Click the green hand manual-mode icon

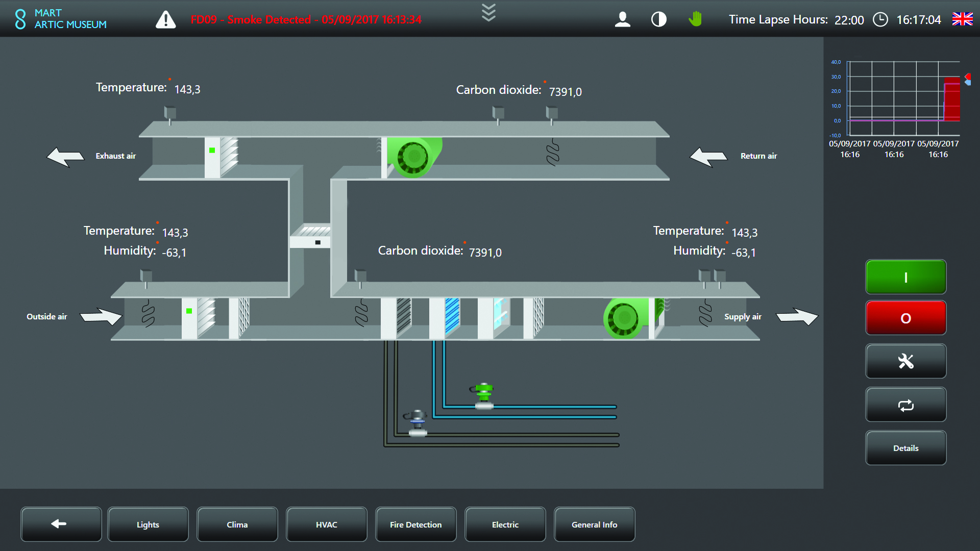[x=695, y=19]
